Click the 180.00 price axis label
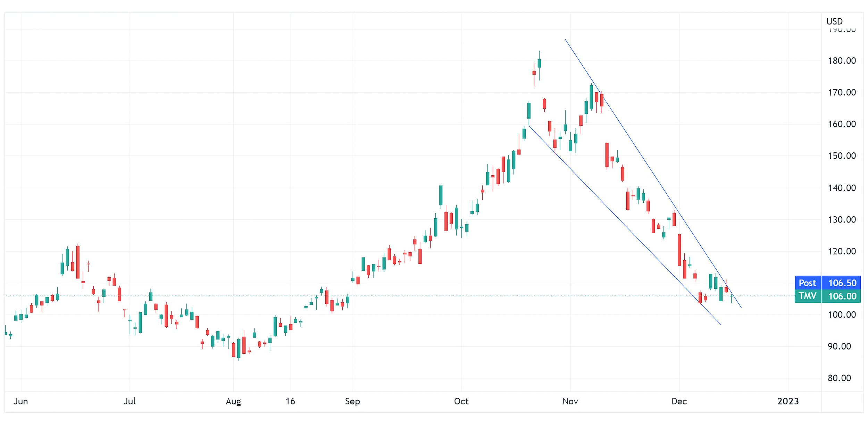Screen dimensions: 868x429 click(x=842, y=61)
